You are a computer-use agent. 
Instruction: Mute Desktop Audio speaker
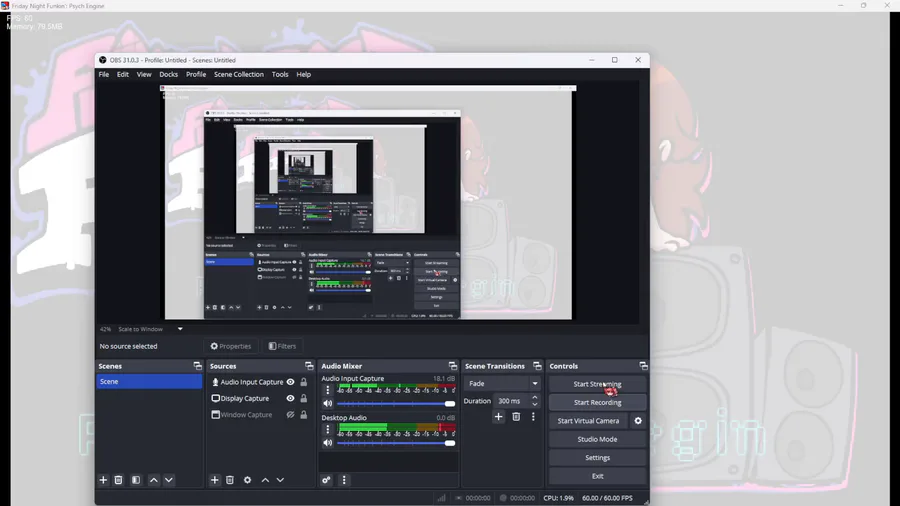pyautogui.click(x=328, y=442)
